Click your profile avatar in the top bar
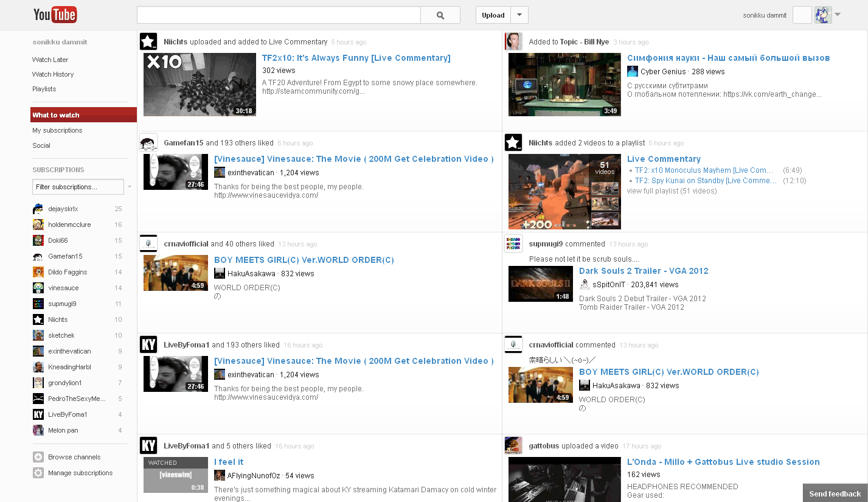 [823, 15]
